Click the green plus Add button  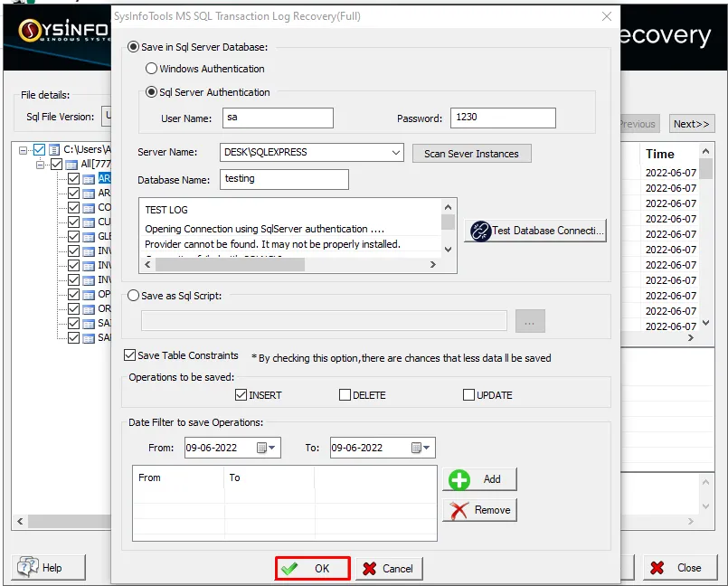479,479
